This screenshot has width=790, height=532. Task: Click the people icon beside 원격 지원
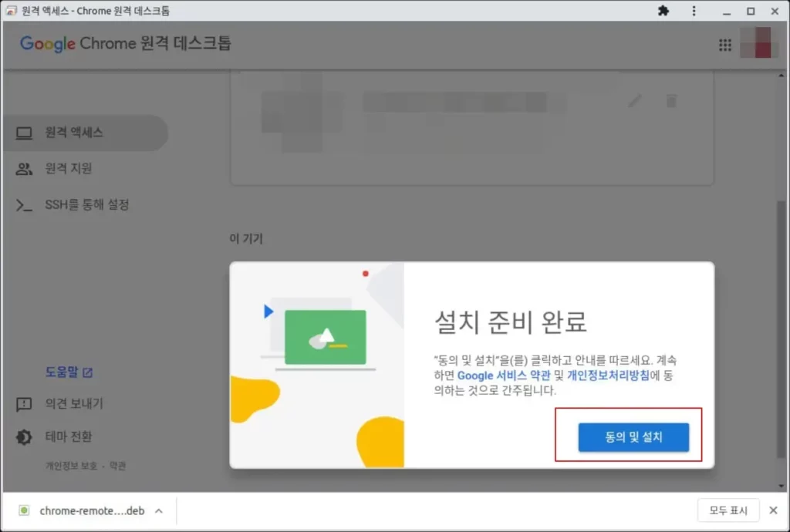point(24,169)
